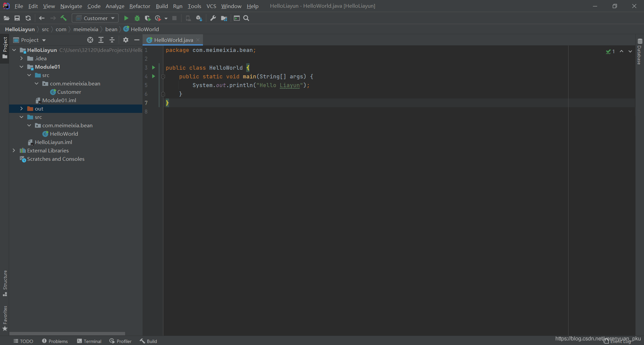Collapse all nodes in Project panel
Viewport: 644px width, 345px height.
(112, 40)
